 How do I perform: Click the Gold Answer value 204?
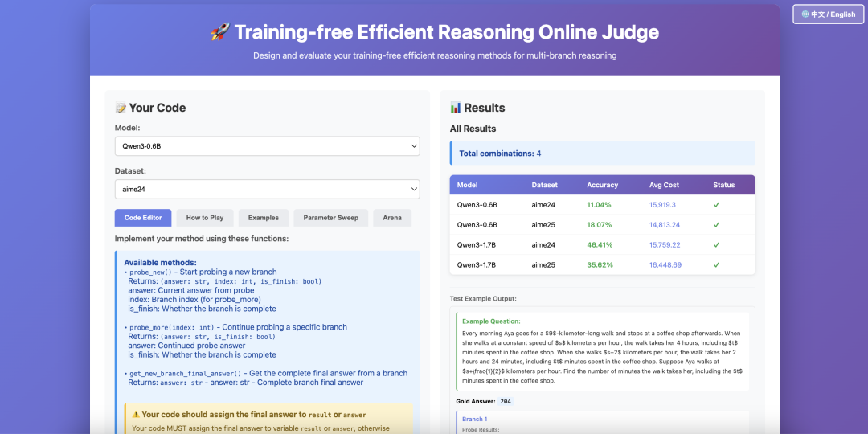[x=505, y=401]
